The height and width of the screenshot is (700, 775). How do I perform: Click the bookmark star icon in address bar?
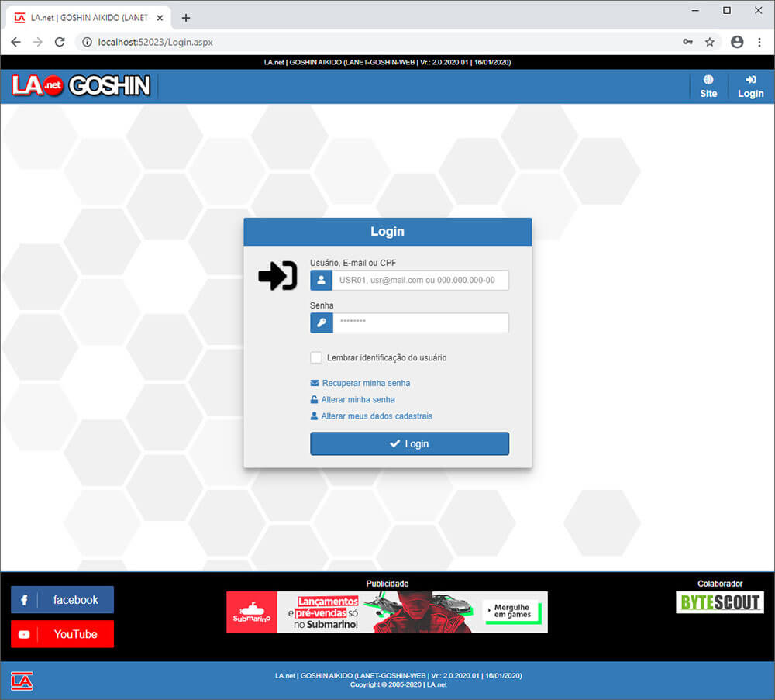pos(709,42)
